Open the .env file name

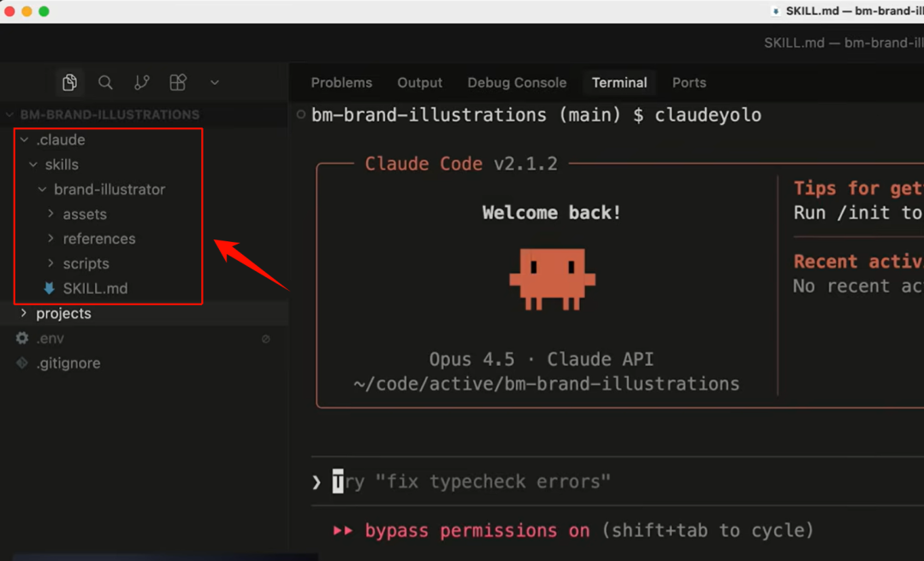click(50, 339)
